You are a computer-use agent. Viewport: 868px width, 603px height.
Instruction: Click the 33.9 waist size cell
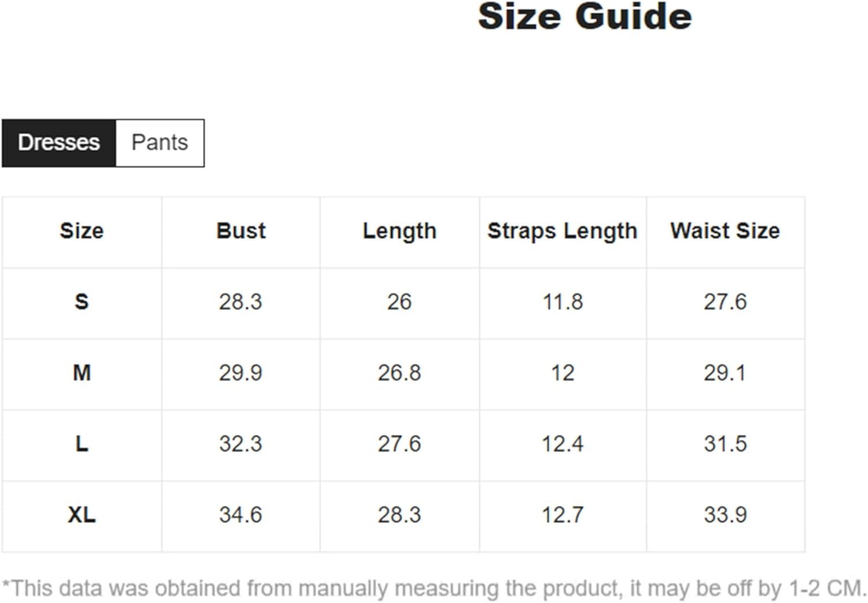point(725,515)
